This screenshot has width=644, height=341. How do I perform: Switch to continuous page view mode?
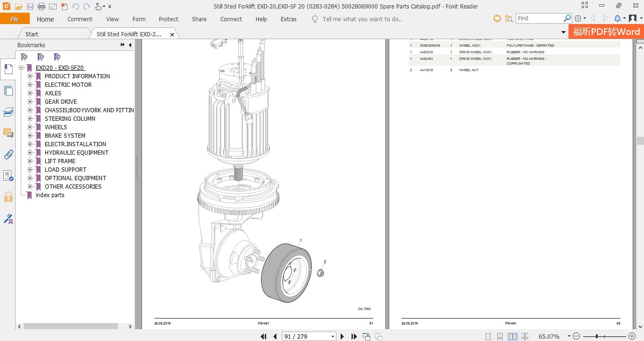point(500,336)
